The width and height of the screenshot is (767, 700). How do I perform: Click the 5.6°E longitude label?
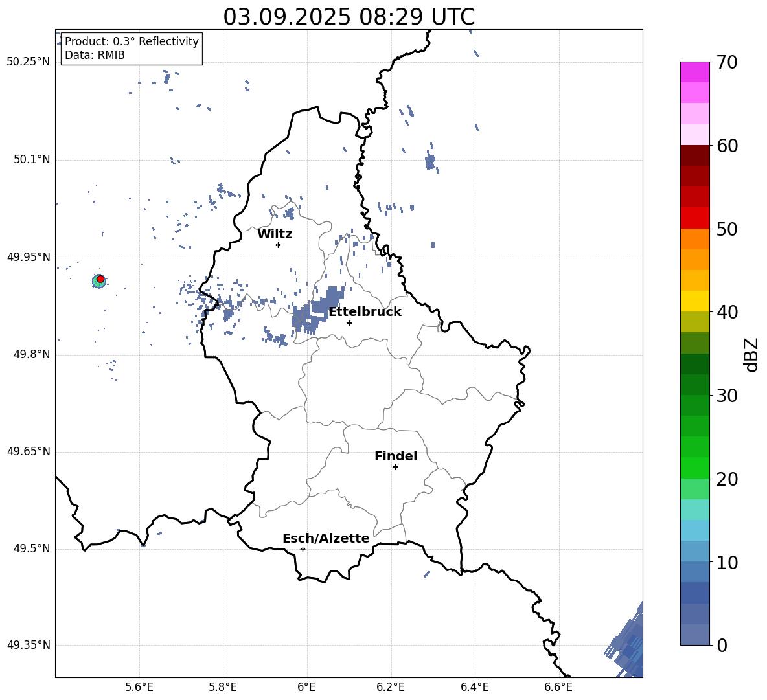click(139, 687)
